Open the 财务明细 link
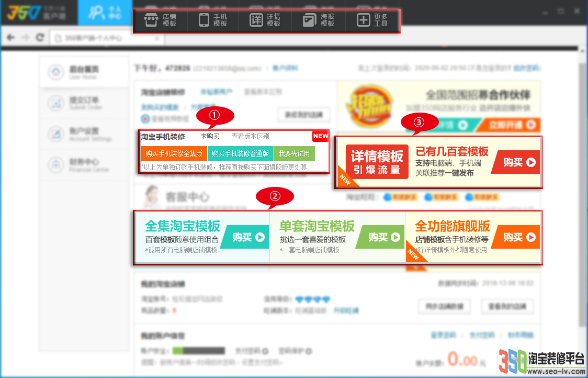This screenshot has width=588, height=378. [521, 335]
